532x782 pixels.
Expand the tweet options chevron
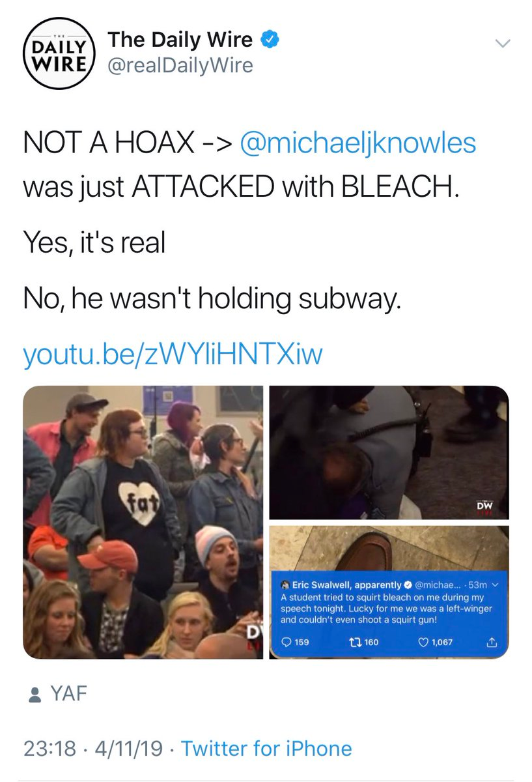pos(503,44)
